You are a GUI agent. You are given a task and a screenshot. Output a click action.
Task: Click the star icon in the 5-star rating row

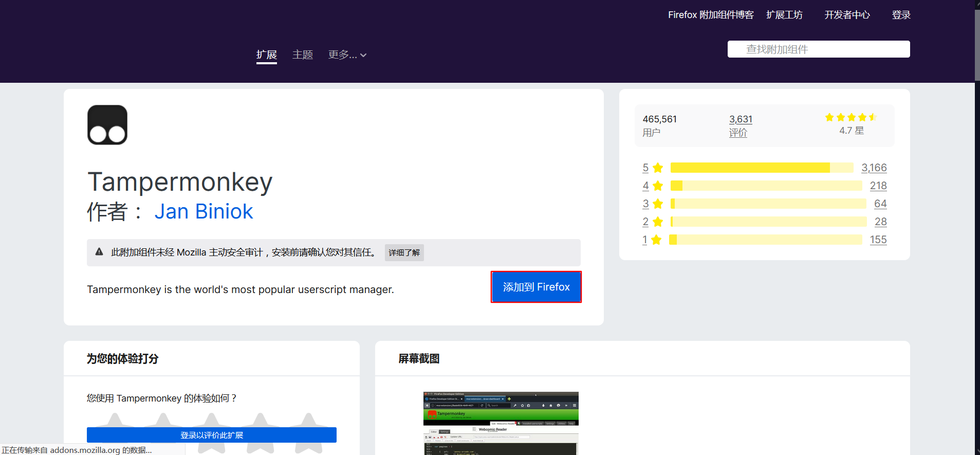pos(658,168)
